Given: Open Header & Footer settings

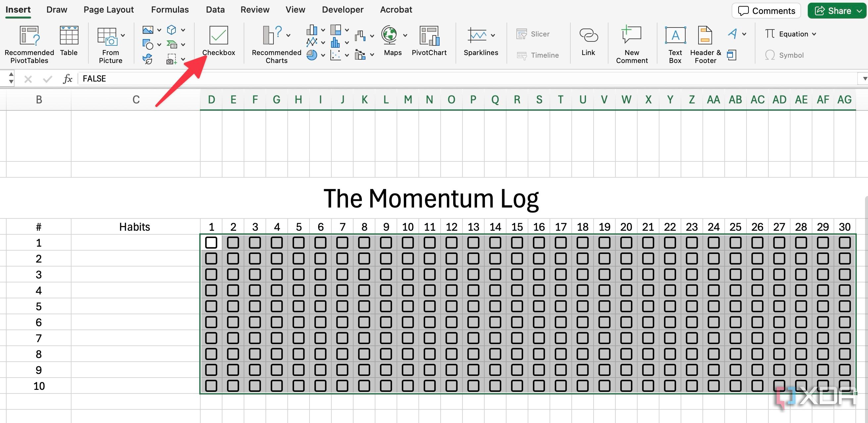Looking at the screenshot, I should (705, 42).
